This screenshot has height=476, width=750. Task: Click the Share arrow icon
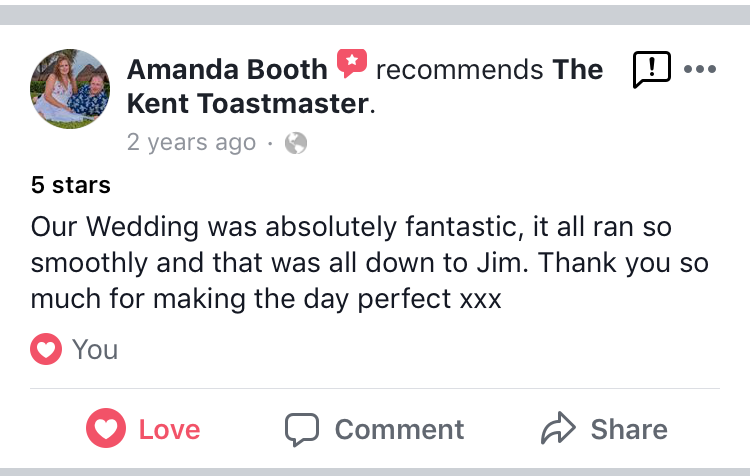[558, 428]
